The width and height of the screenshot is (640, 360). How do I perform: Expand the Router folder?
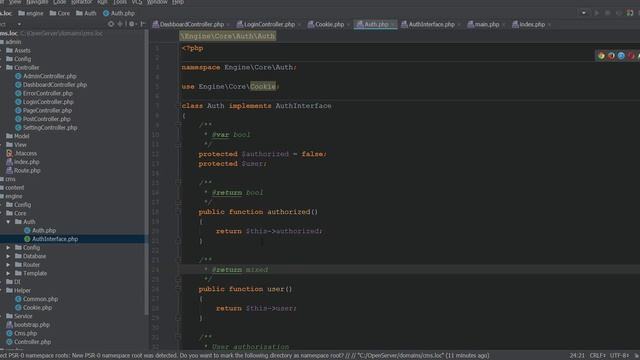pos(8,265)
